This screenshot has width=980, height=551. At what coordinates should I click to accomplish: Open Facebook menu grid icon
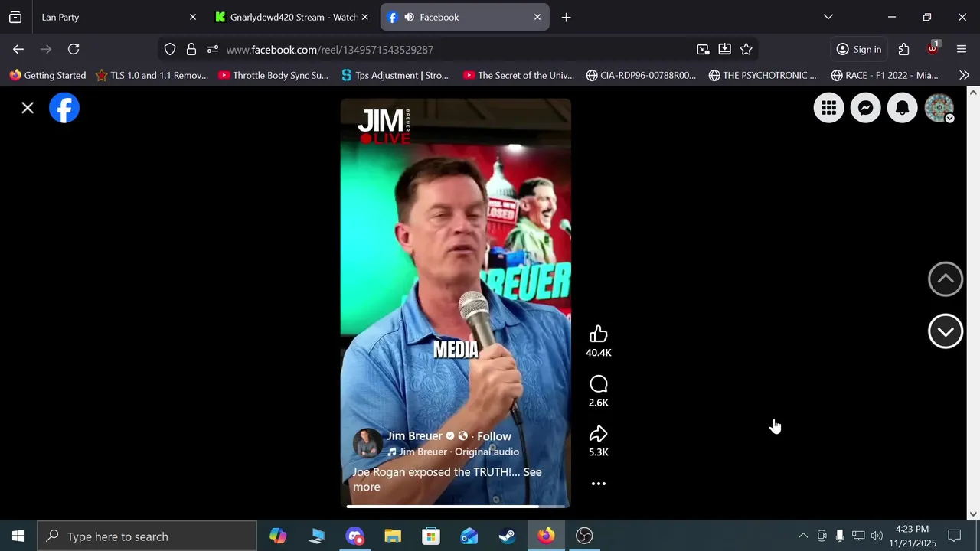tap(828, 108)
